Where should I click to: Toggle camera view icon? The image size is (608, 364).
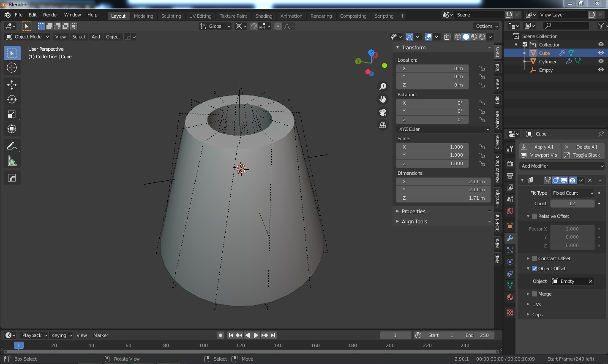click(383, 112)
